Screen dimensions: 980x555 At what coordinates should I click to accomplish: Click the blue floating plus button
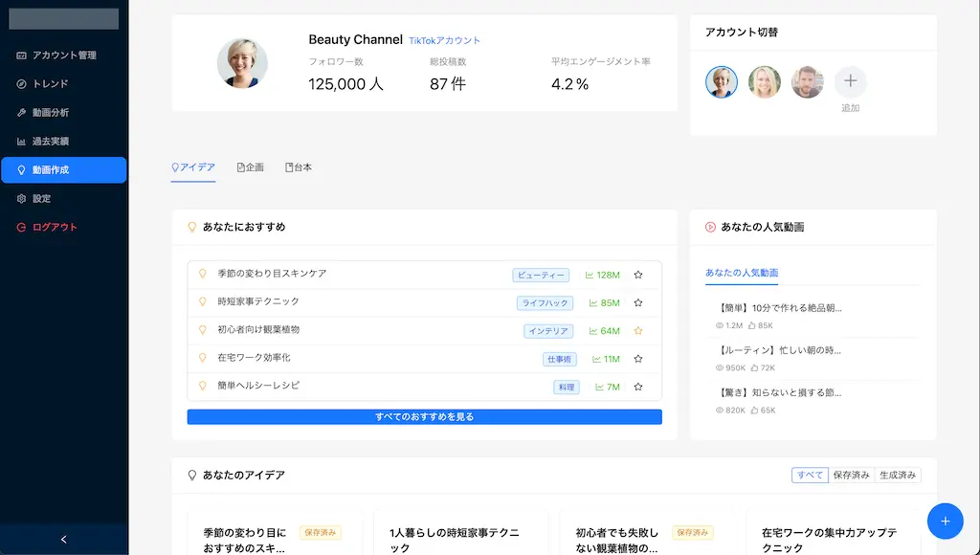(x=945, y=521)
